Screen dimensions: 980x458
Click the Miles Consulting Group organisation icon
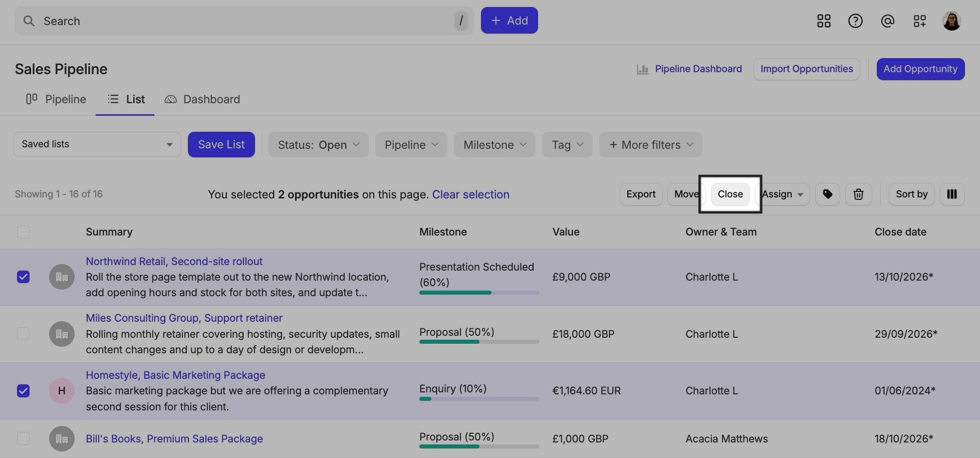click(x=62, y=334)
